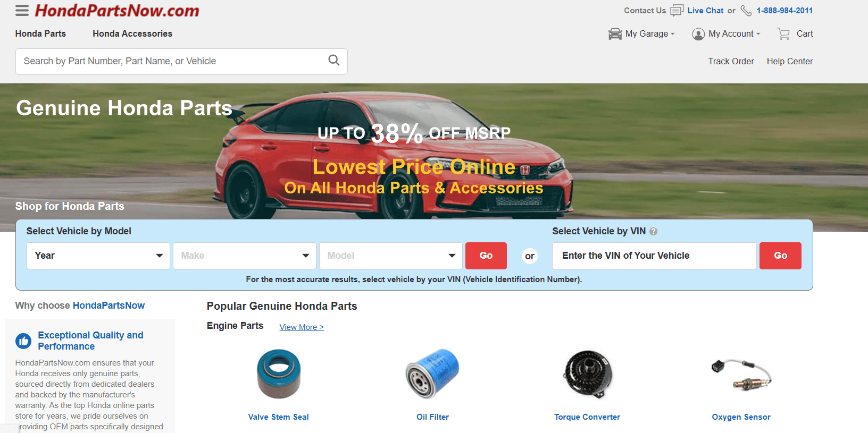Click the HondaPartsNow link in Why choose
The image size is (868, 433).
pos(108,305)
